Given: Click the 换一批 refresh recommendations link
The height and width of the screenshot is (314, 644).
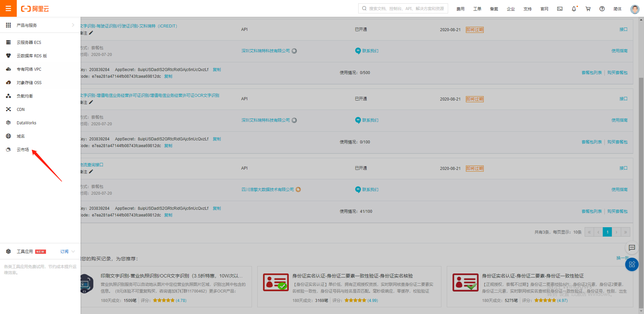Looking at the screenshot, I should [623, 258].
